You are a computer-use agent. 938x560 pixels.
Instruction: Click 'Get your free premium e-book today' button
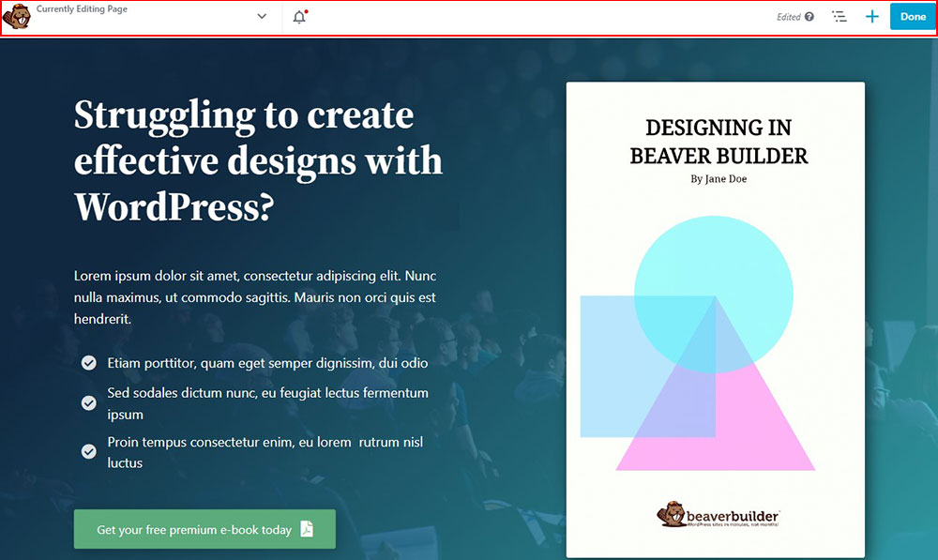[x=204, y=529]
